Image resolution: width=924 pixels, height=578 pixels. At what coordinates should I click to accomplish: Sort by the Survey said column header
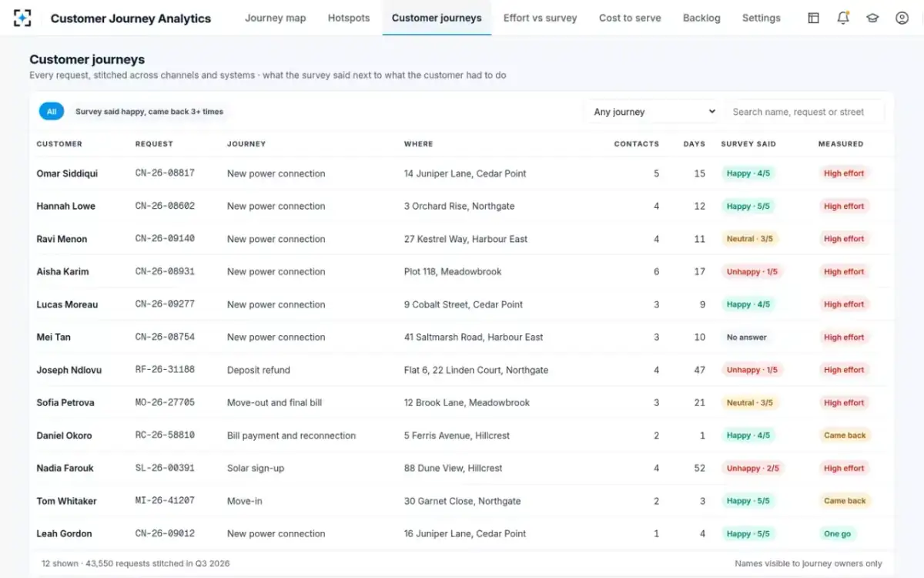pos(748,144)
